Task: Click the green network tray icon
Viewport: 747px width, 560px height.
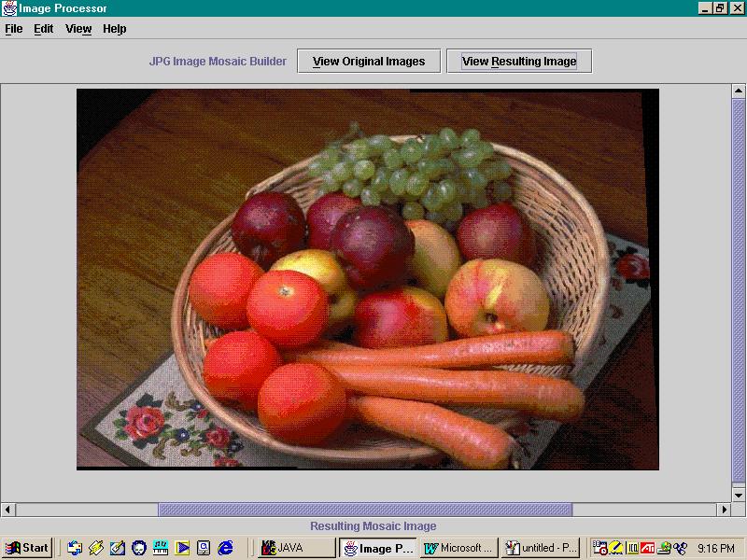Action: click(x=664, y=548)
